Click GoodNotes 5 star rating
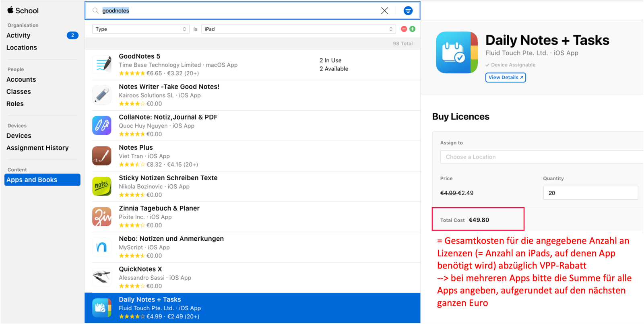Image resolution: width=644 pixels, height=324 pixels. coord(132,73)
